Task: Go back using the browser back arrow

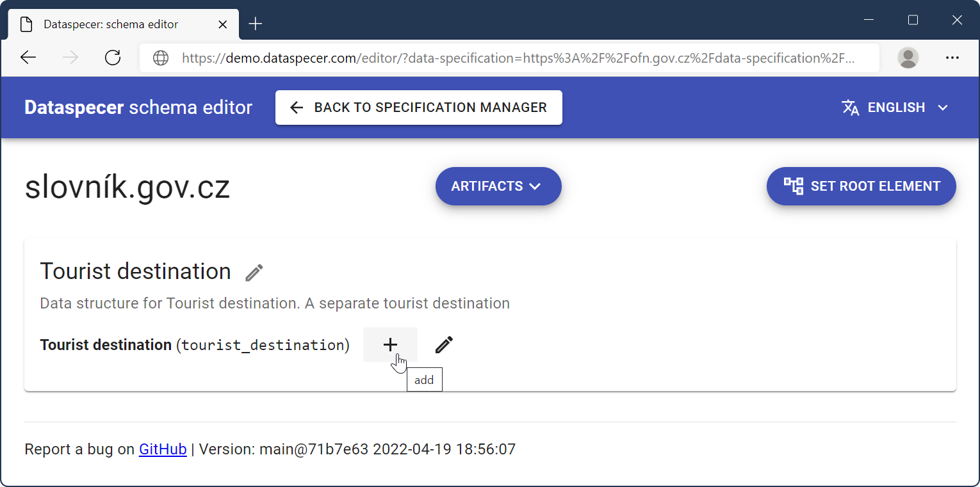Action: 28,58
